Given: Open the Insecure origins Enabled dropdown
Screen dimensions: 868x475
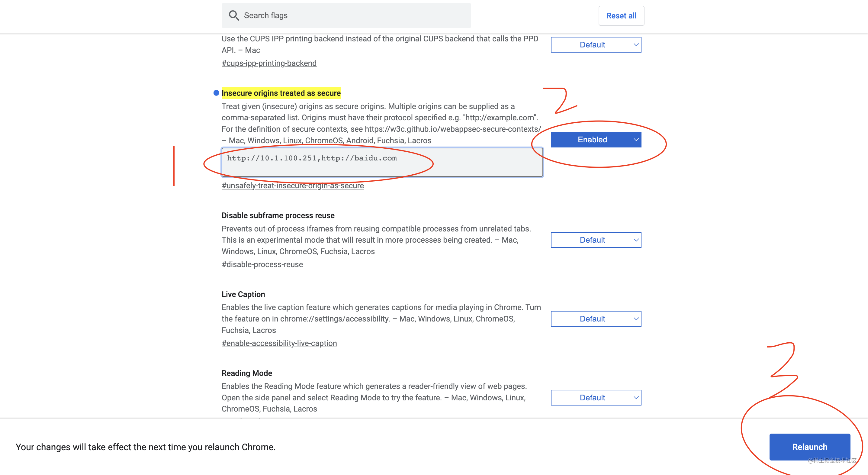Looking at the screenshot, I should click(596, 140).
